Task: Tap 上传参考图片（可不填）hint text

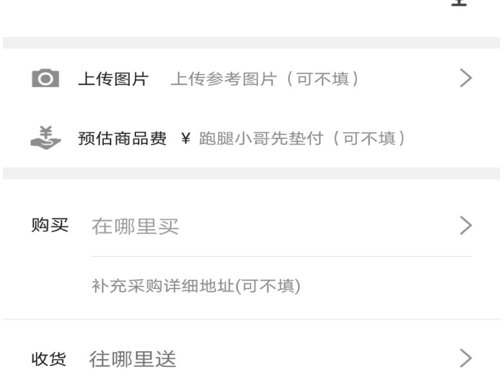Action: (265, 79)
